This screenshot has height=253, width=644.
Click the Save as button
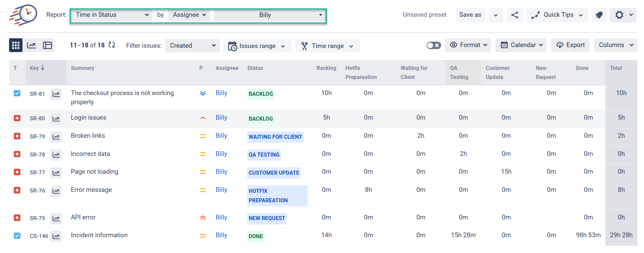coord(470,15)
